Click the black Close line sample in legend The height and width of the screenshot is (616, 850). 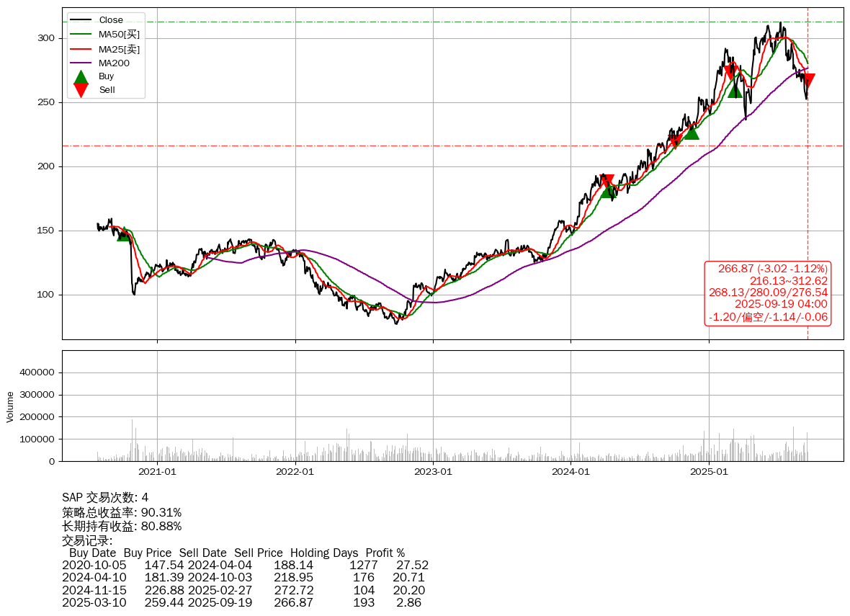click(81, 20)
